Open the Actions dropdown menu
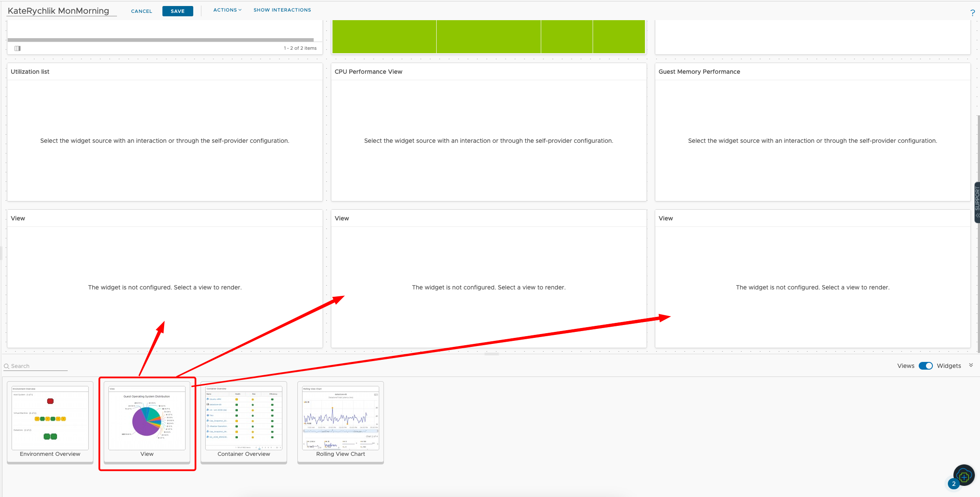980x497 pixels. point(227,10)
